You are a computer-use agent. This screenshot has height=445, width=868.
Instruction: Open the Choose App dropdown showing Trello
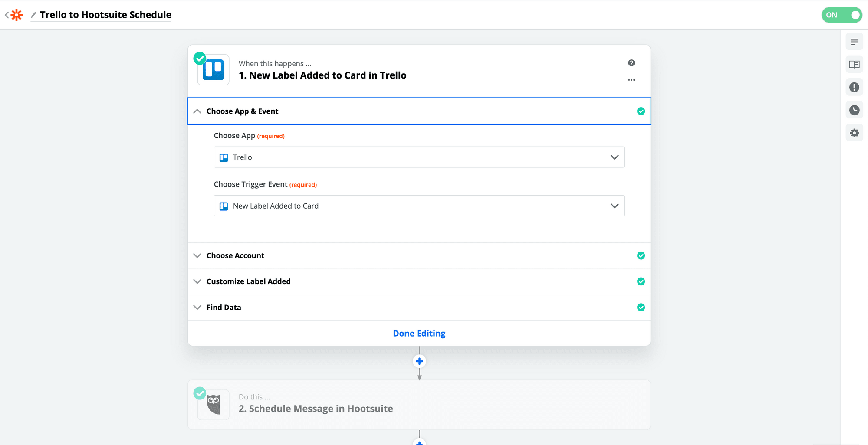pyautogui.click(x=419, y=157)
